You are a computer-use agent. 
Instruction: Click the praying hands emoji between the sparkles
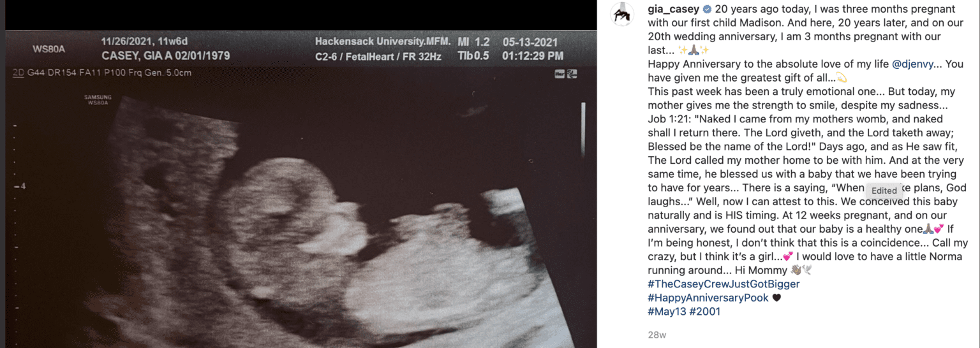694,50
